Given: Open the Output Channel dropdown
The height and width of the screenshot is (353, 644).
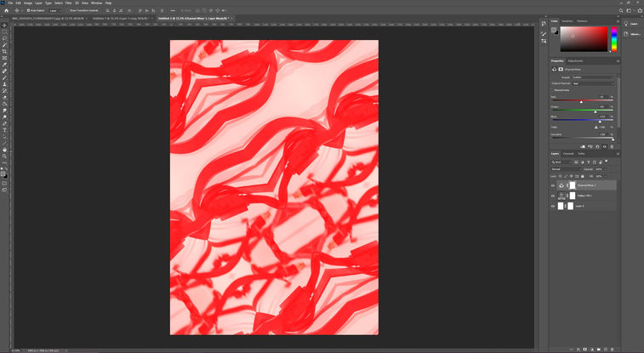Looking at the screenshot, I should pyautogui.click(x=593, y=83).
